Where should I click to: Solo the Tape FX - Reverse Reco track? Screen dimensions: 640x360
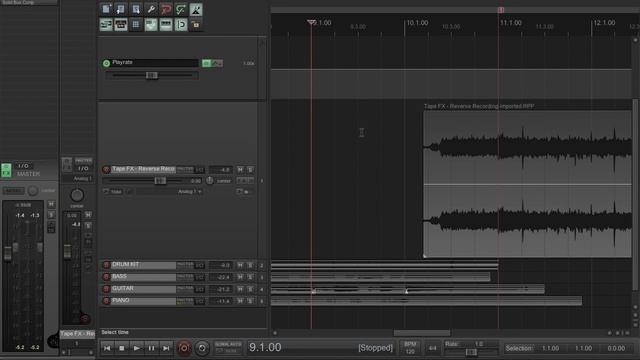(250, 169)
